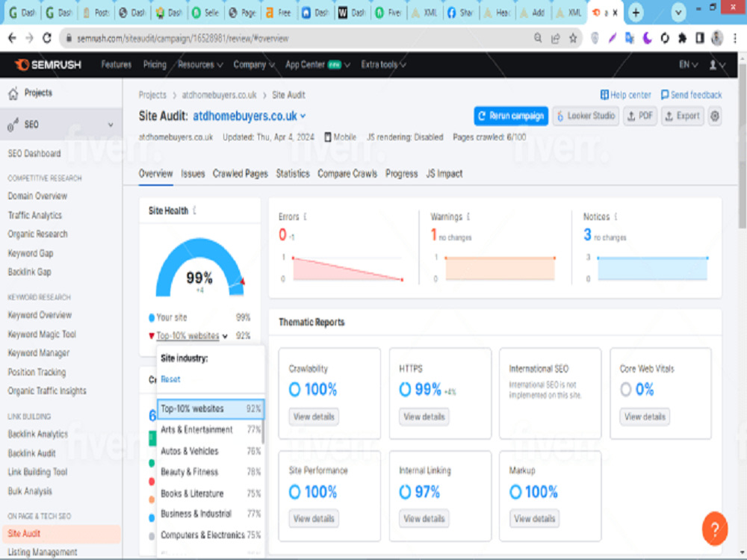Click the Warnings info icon

(x=468, y=217)
